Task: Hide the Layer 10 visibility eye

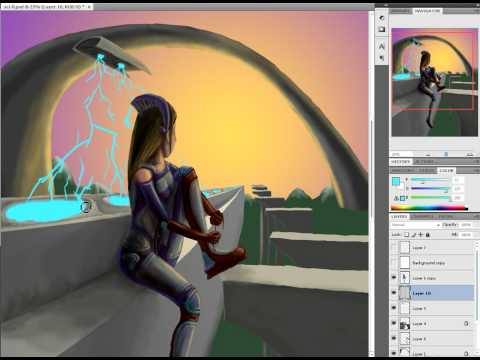Action: click(394, 293)
